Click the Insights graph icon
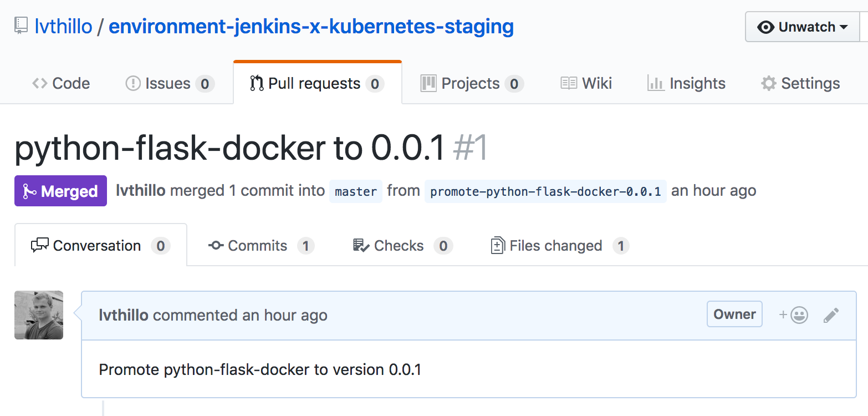 click(x=656, y=83)
